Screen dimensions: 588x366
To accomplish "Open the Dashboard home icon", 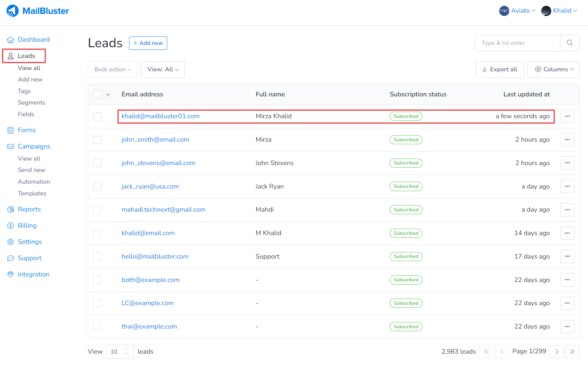I will 11,40.
